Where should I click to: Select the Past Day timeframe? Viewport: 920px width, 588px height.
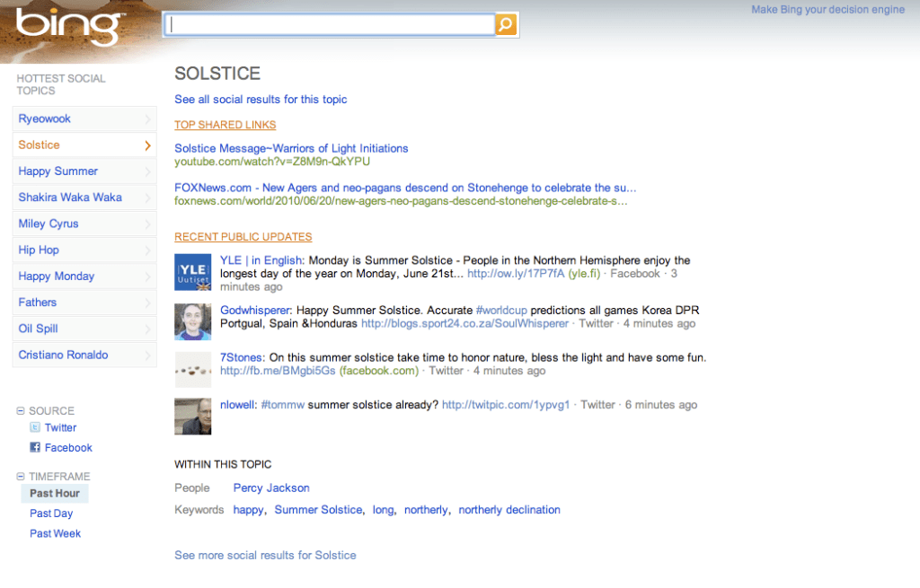coord(51,513)
